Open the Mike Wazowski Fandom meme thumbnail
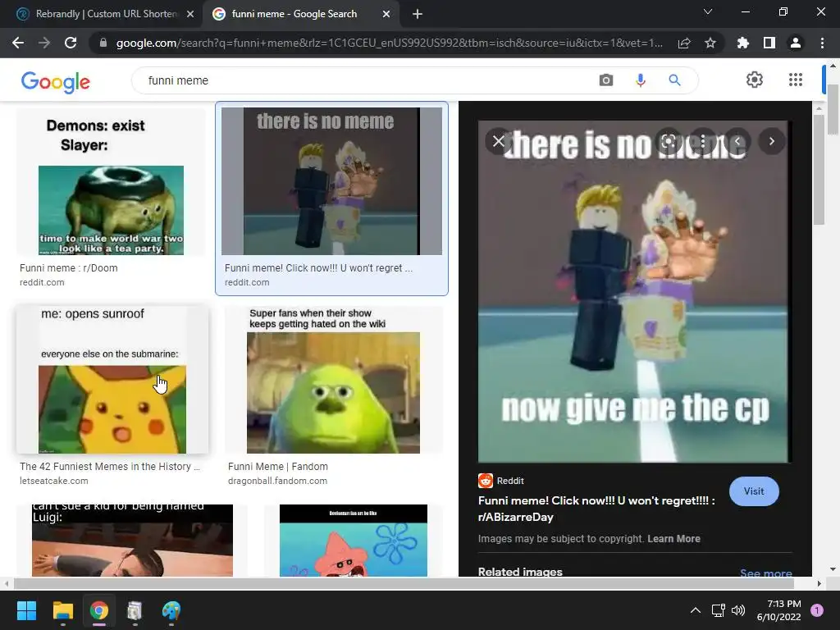Screen dimensions: 840x630 [x=333, y=380]
